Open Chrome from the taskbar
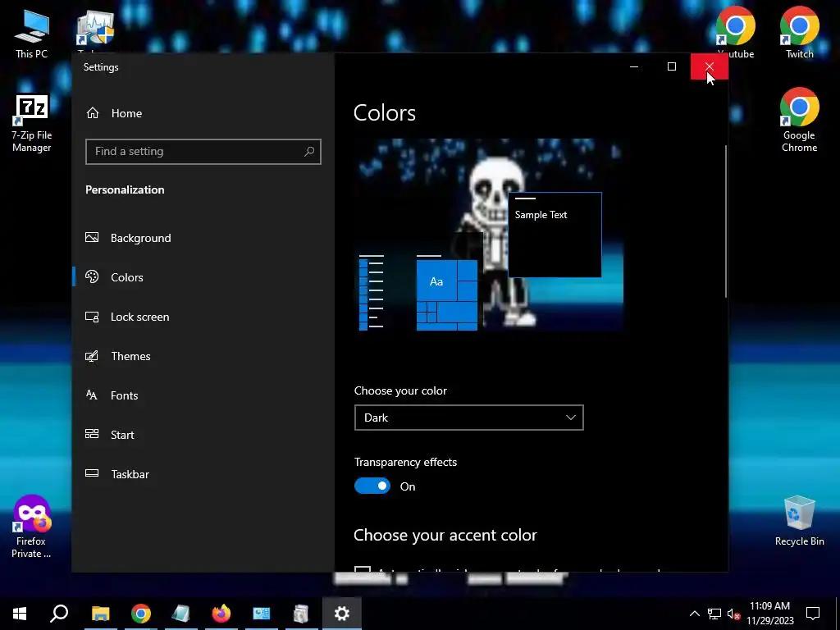840x630 pixels. coord(141,614)
